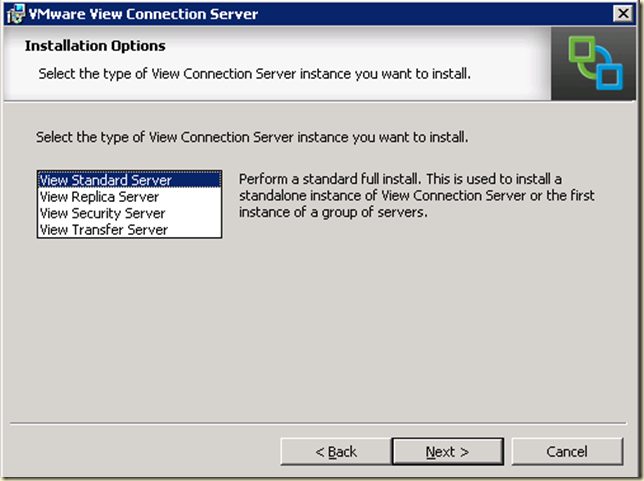Choose the View Replica Server option
644x481 pixels.
101,197
